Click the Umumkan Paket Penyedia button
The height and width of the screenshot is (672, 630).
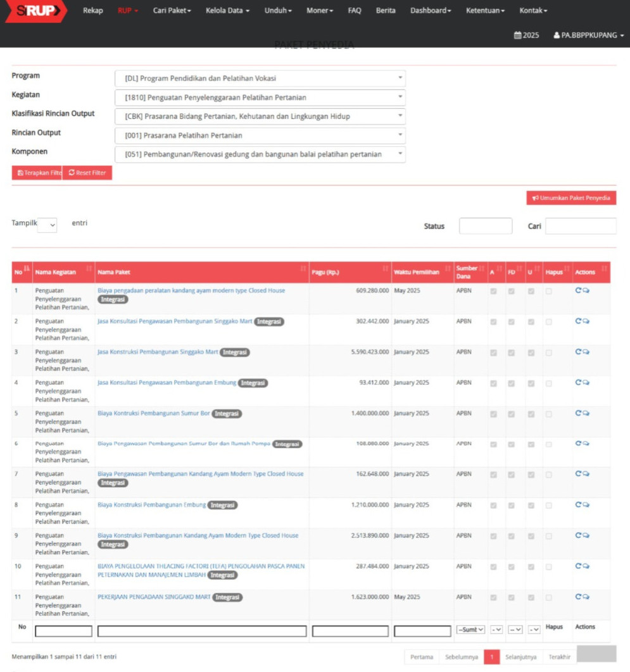tap(571, 198)
